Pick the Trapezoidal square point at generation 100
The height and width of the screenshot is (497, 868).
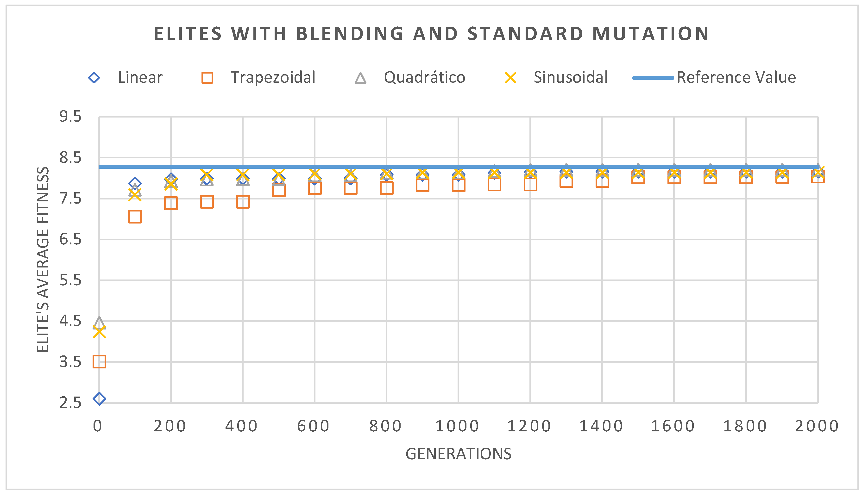(x=135, y=217)
